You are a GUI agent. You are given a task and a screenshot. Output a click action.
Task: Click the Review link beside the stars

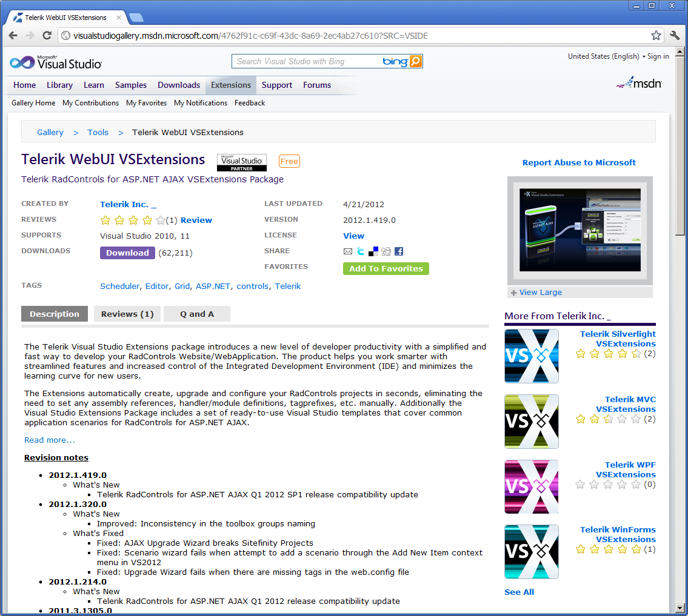[x=196, y=220]
